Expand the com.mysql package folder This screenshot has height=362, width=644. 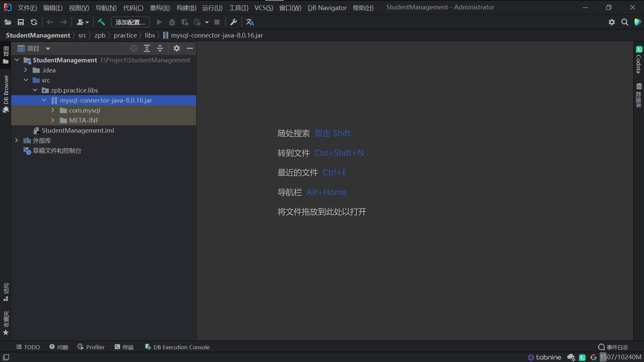pyautogui.click(x=53, y=110)
